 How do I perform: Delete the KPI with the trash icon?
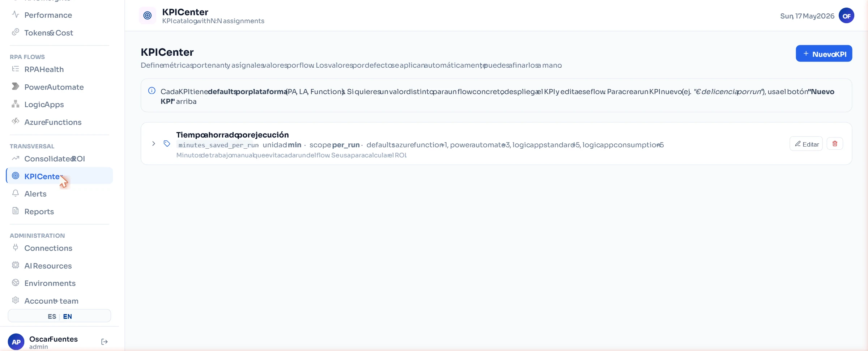(835, 144)
